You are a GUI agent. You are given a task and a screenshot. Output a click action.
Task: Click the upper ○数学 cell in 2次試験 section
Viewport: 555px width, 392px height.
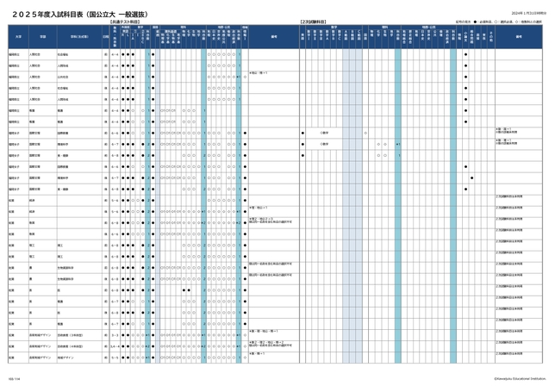pos(324,133)
